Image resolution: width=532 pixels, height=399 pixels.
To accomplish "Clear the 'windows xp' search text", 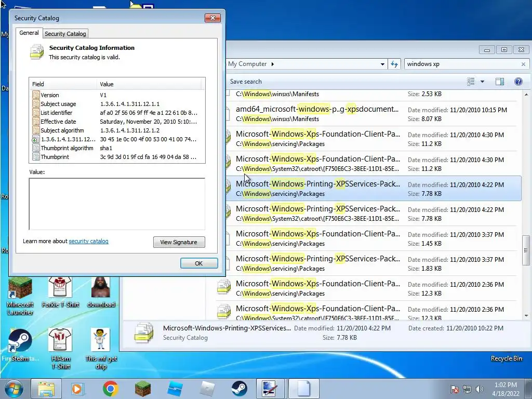I will pyautogui.click(x=523, y=64).
